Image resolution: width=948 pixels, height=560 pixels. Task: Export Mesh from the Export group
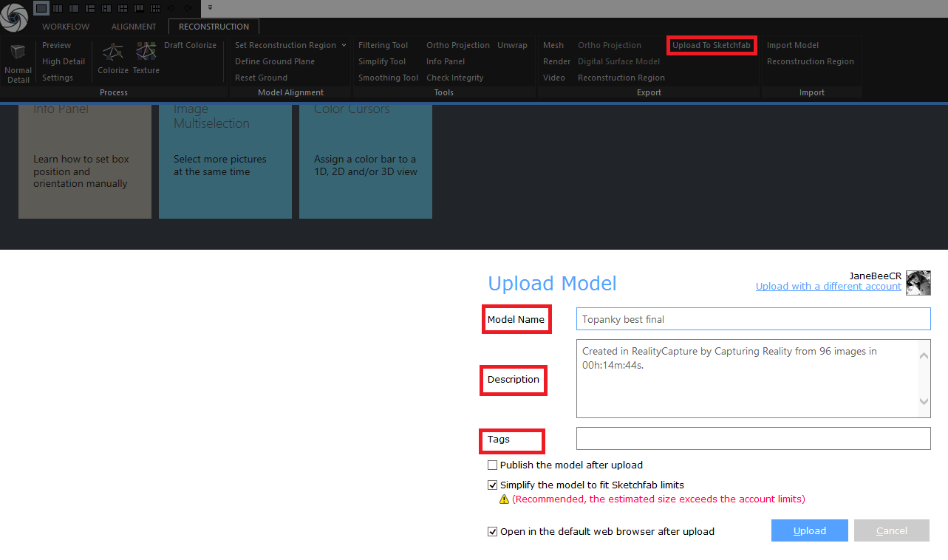tap(553, 45)
